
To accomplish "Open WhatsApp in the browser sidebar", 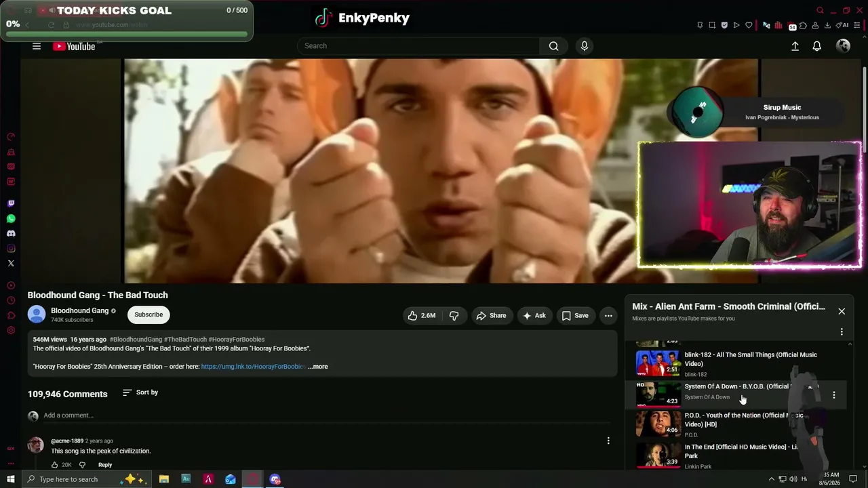I will coord(11,219).
